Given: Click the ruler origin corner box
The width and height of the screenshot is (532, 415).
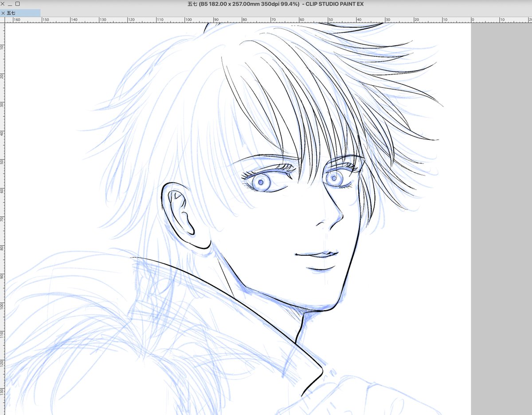Looking at the screenshot, I should pos(2,20).
